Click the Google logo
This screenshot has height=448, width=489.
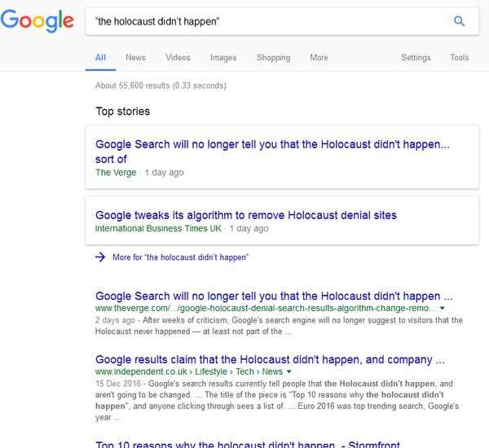[x=37, y=22]
